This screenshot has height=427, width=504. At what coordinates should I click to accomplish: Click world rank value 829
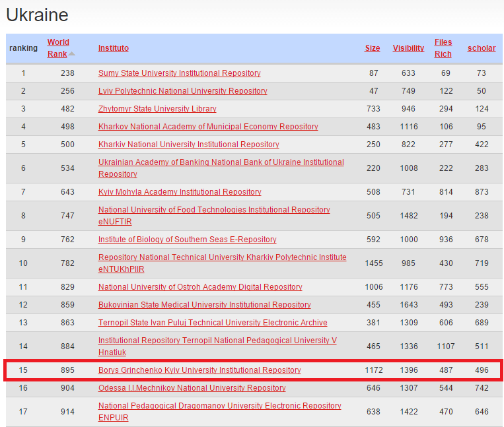(67, 287)
